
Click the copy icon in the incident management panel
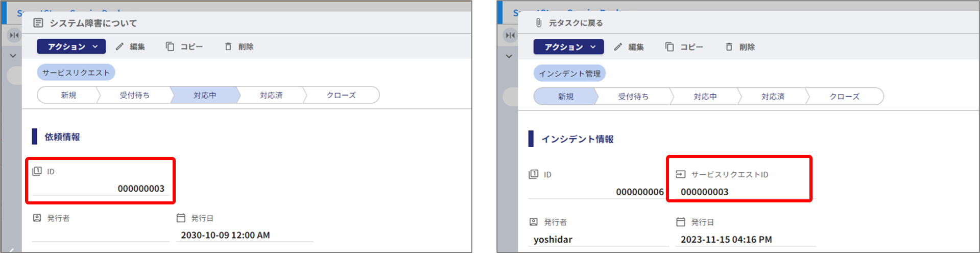tap(670, 47)
